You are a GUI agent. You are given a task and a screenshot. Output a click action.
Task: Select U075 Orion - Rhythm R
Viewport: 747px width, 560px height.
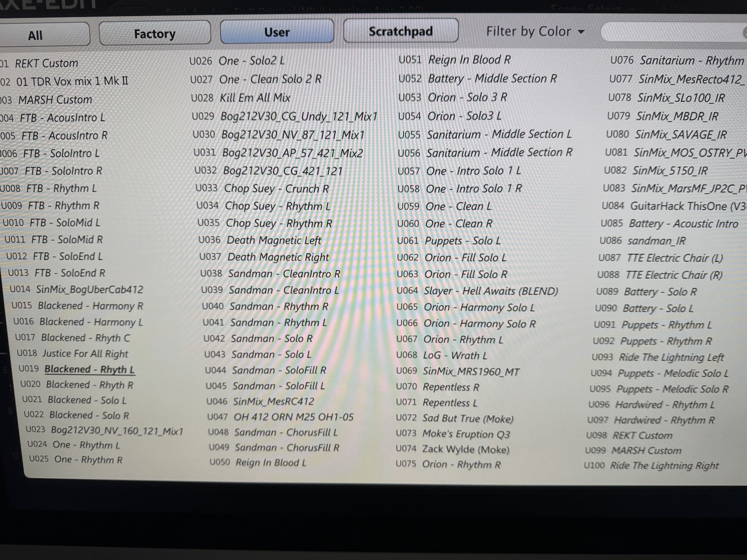pyautogui.click(x=448, y=464)
